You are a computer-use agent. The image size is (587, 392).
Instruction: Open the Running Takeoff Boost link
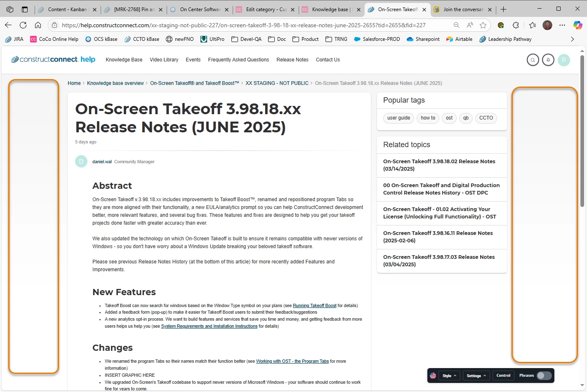pyautogui.click(x=314, y=306)
